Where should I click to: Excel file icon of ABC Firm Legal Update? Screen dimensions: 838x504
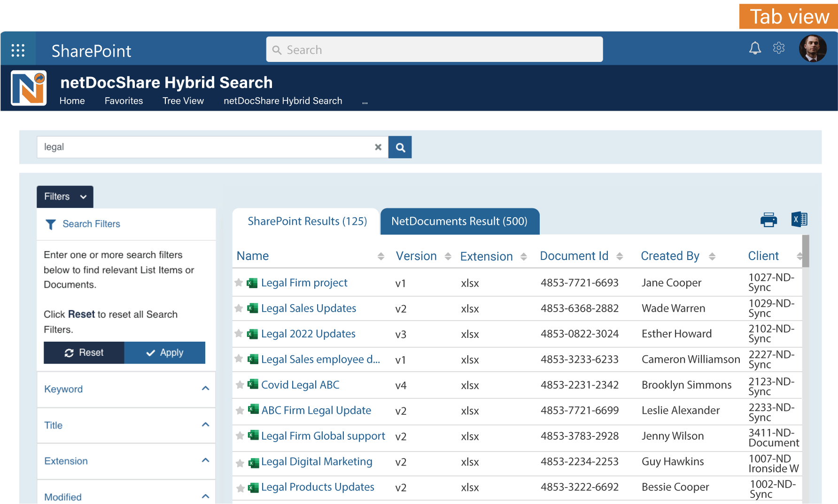tap(254, 409)
